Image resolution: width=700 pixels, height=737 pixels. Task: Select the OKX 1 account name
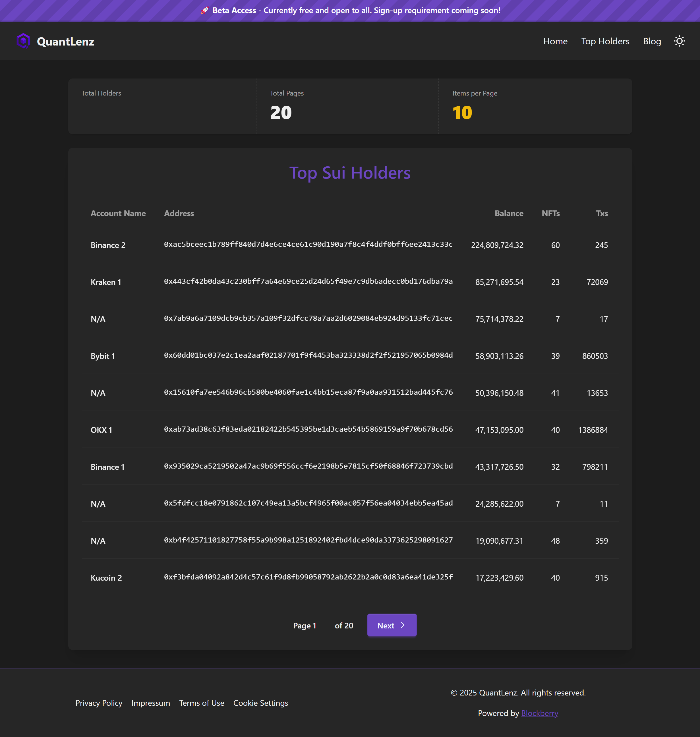[102, 430]
